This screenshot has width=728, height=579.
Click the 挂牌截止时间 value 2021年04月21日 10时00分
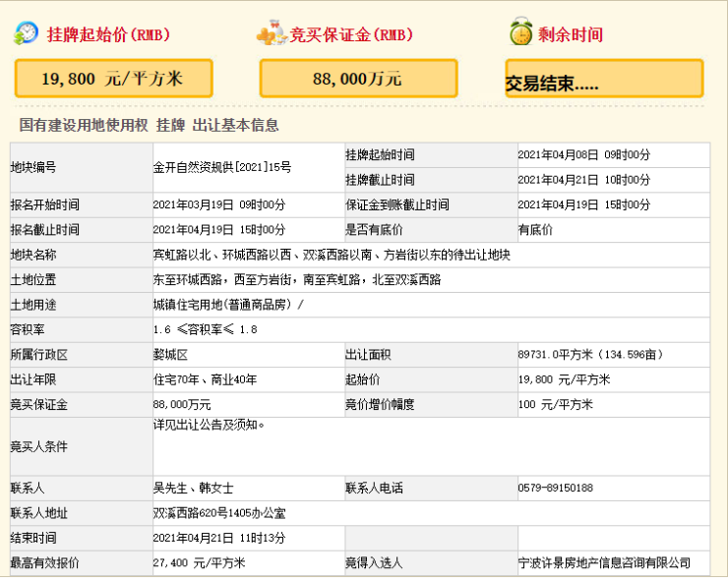point(583,180)
